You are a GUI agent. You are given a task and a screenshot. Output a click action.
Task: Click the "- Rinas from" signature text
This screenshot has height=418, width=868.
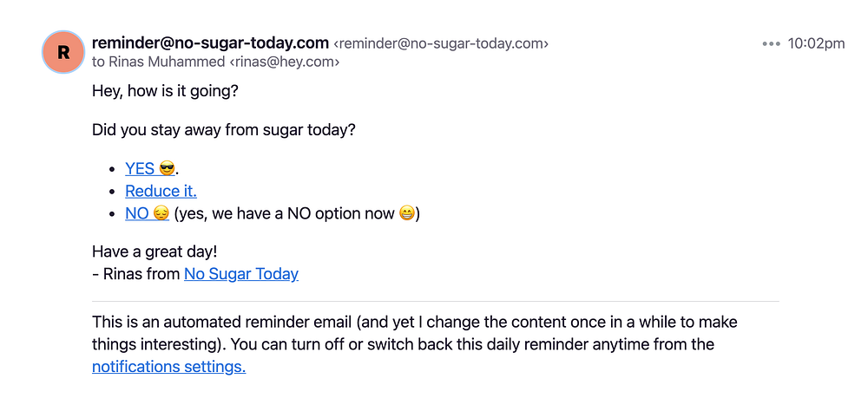[x=136, y=274]
